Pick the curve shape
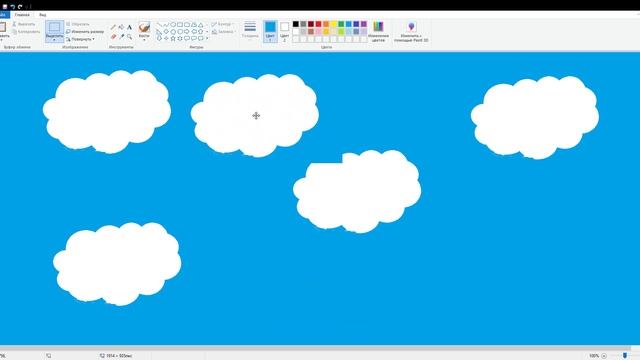The width and height of the screenshot is (640, 360). (x=166, y=24)
